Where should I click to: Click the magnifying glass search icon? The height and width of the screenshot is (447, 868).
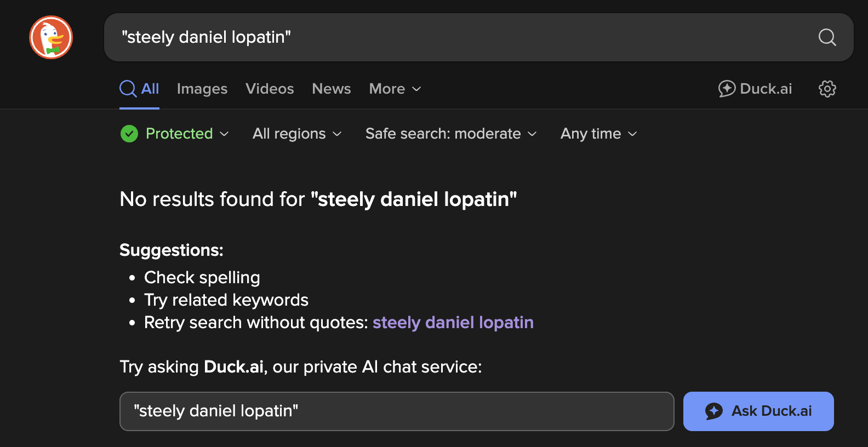tap(827, 37)
